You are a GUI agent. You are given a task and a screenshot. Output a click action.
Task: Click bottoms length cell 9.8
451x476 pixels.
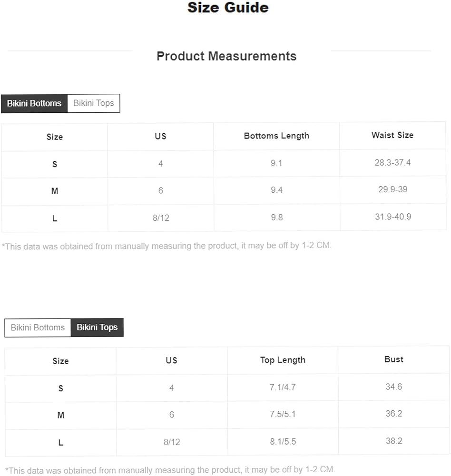pyautogui.click(x=277, y=218)
